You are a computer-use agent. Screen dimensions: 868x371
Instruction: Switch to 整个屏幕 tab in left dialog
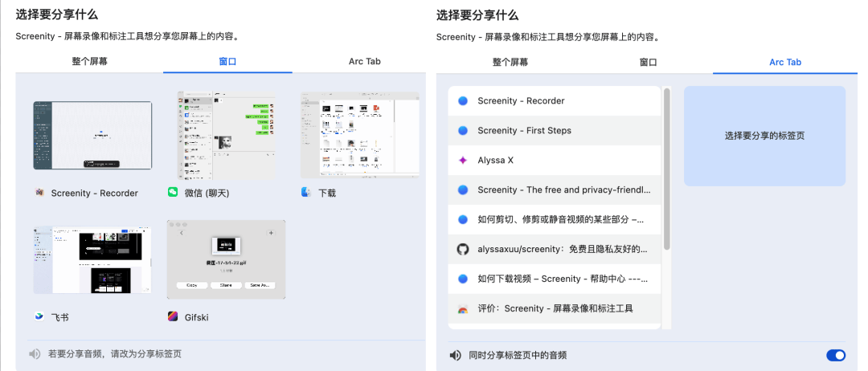89,62
